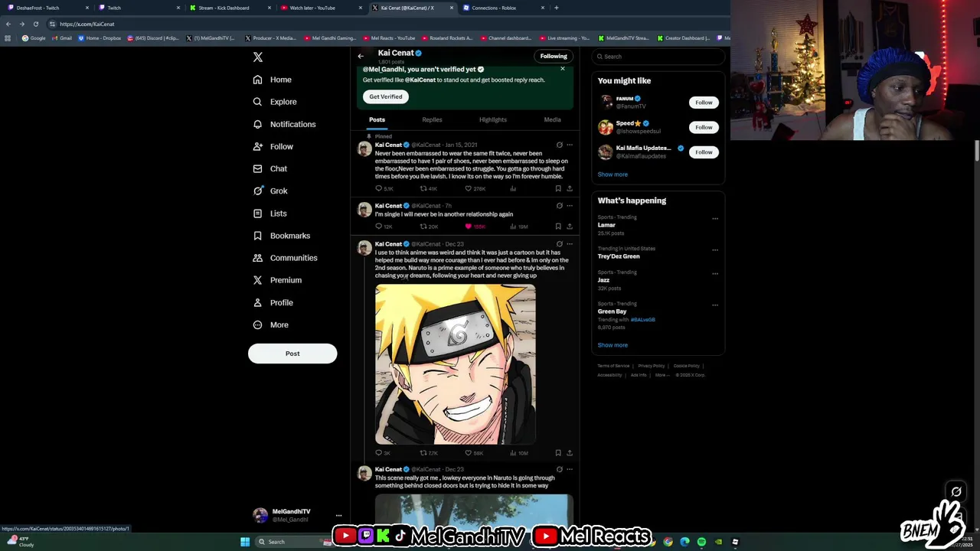
Task: Open Home in the sidebar
Action: tap(273, 80)
